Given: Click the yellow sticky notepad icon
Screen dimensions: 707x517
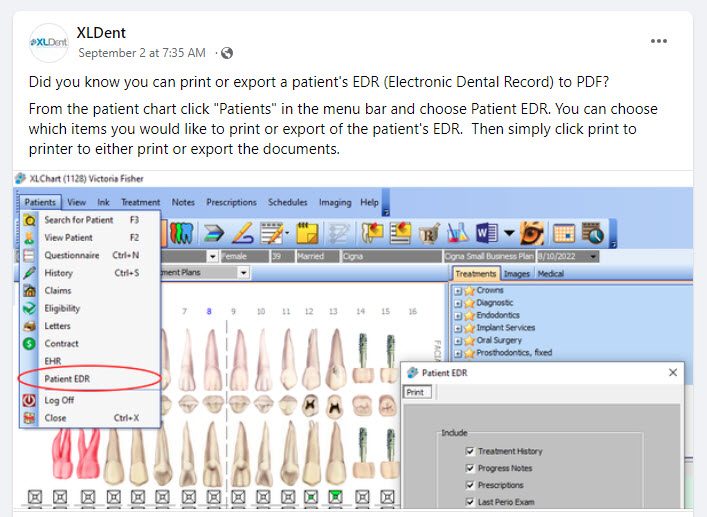Looking at the screenshot, I should point(308,233).
